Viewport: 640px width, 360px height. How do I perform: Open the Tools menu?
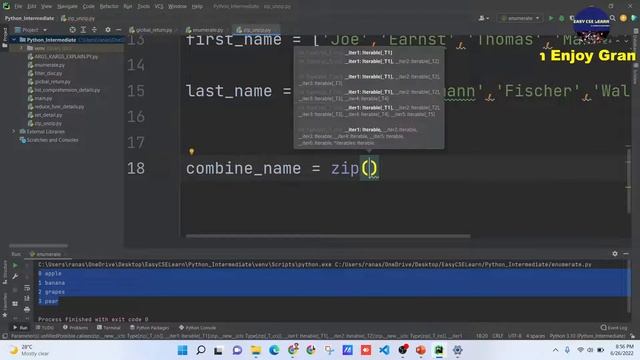pyautogui.click(x=143, y=7)
